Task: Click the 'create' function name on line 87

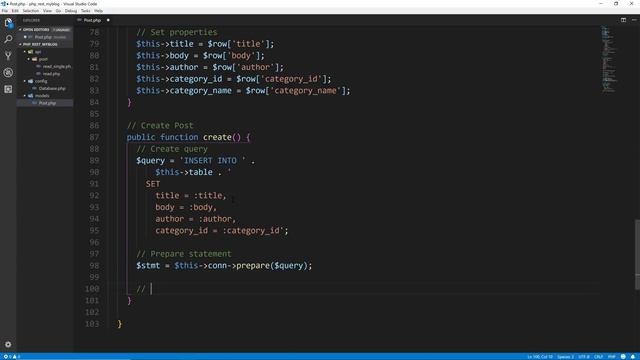Action: tap(218, 137)
